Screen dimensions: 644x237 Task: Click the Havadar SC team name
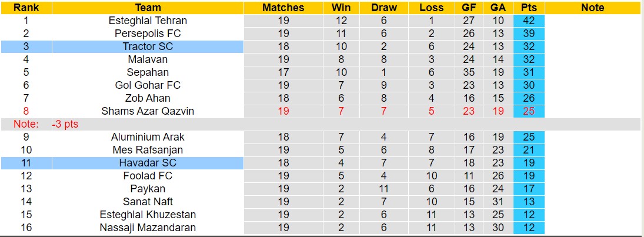pyautogui.click(x=148, y=163)
